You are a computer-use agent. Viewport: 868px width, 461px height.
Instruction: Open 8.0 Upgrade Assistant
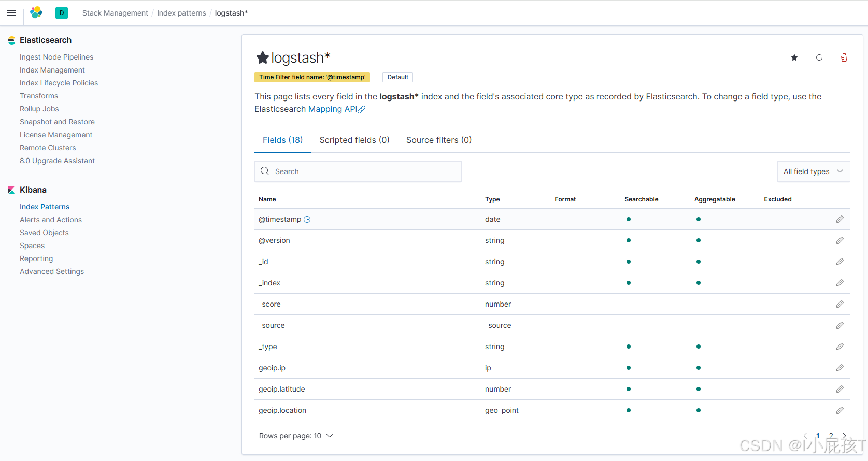(x=57, y=161)
